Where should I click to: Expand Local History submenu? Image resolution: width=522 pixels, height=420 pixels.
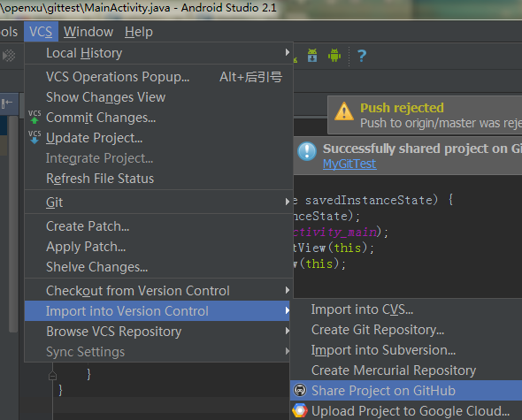158,53
